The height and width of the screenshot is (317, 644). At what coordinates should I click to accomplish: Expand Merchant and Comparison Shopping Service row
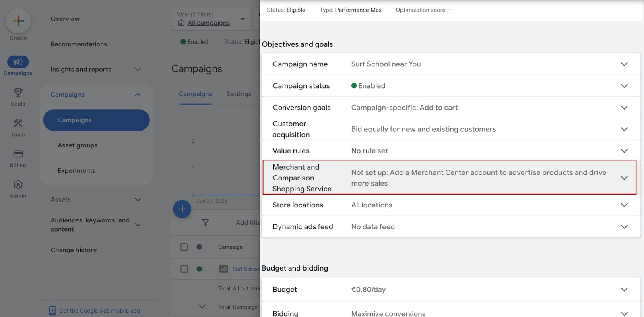point(624,178)
